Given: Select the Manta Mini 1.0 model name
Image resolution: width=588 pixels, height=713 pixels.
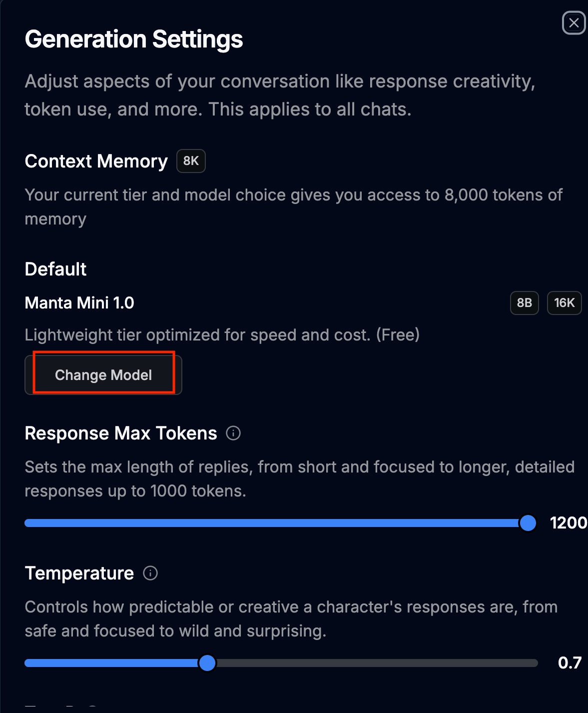Looking at the screenshot, I should point(79,303).
